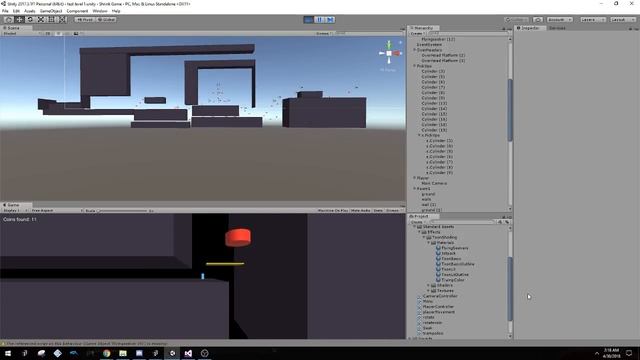Click the scene orientation gizmo

coord(389,53)
